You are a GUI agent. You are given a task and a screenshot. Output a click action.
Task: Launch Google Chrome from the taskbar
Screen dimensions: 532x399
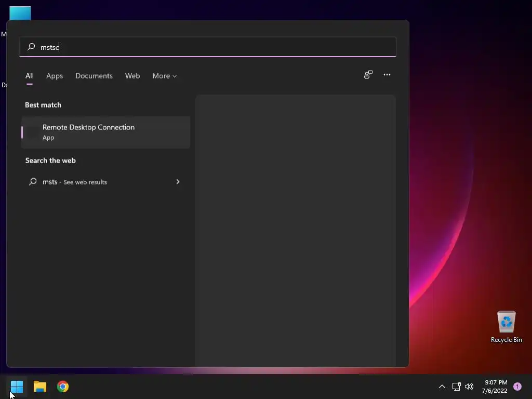pyautogui.click(x=63, y=387)
